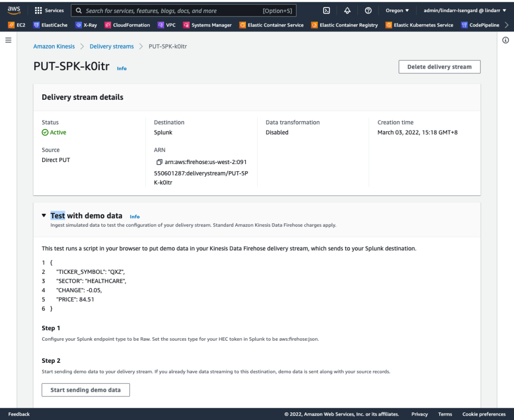Open the Terms footer link

click(445, 414)
